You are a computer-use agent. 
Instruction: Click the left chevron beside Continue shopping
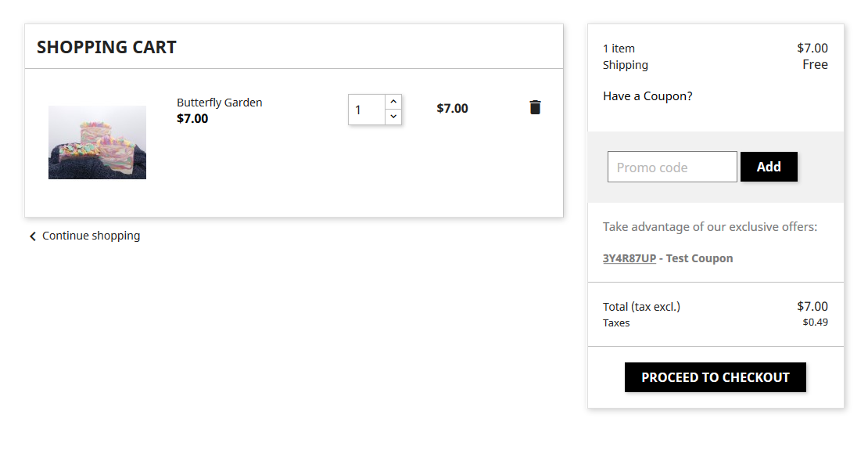[x=33, y=236]
